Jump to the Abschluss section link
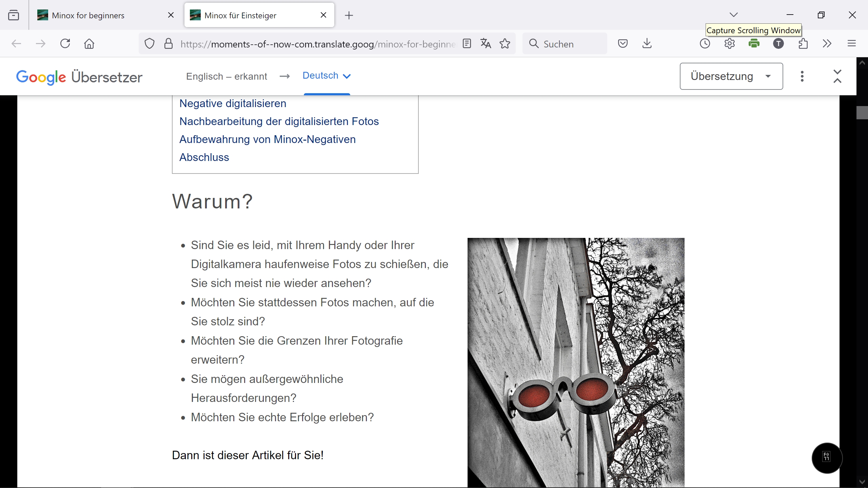Screen dimensions: 868x488 tap(204, 157)
